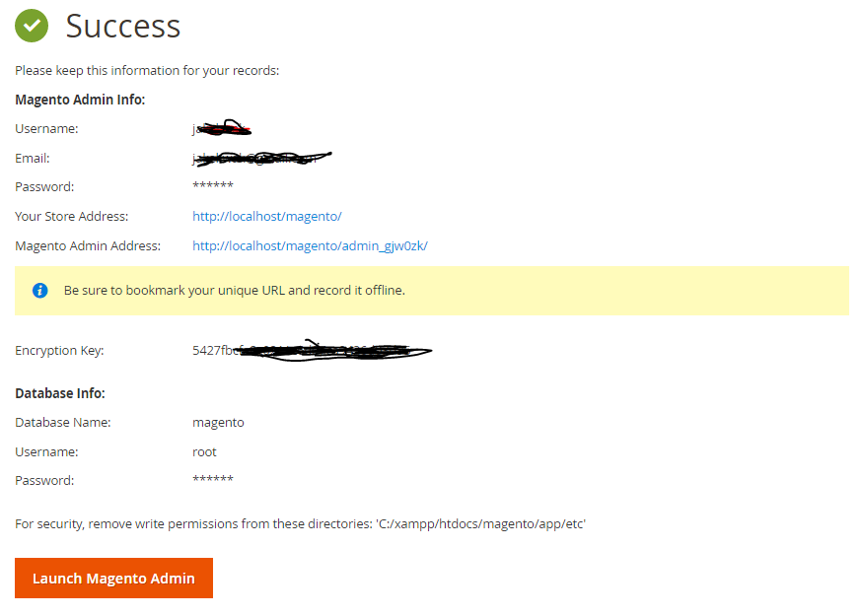The height and width of the screenshot is (616, 862).
Task: Click the 'Your Store Address:' label
Action: pyautogui.click(x=71, y=217)
